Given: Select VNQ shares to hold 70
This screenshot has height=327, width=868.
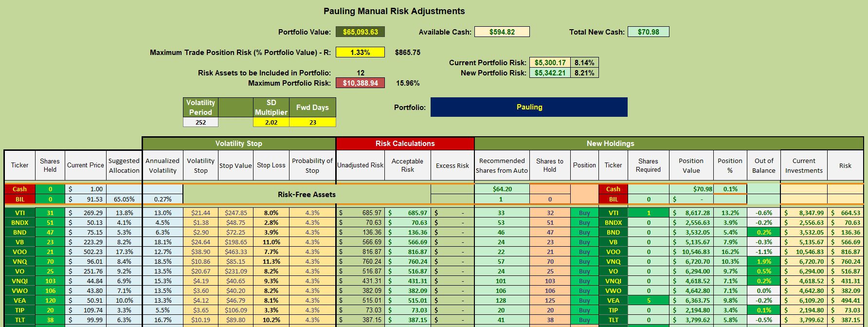Looking at the screenshot, I should 550,261.
